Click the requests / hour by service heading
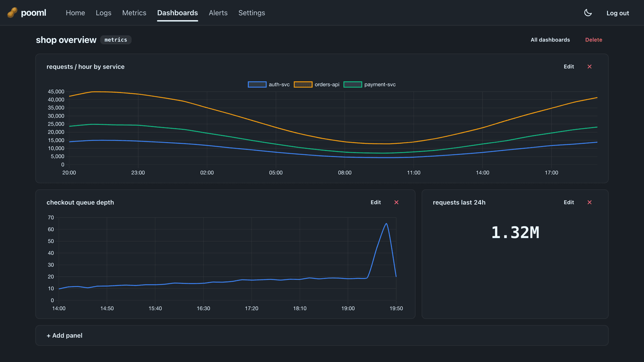The height and width of the screenshot is (362, 644). (86, 67)
